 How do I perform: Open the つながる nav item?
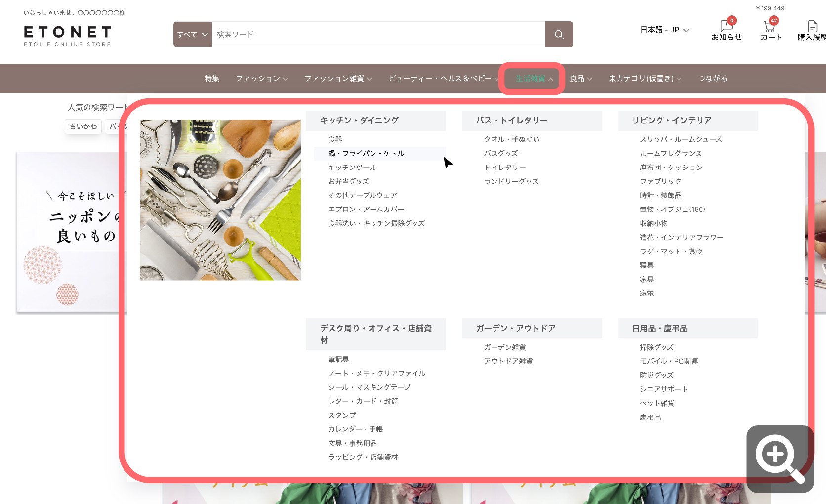[x=712, y=78]
